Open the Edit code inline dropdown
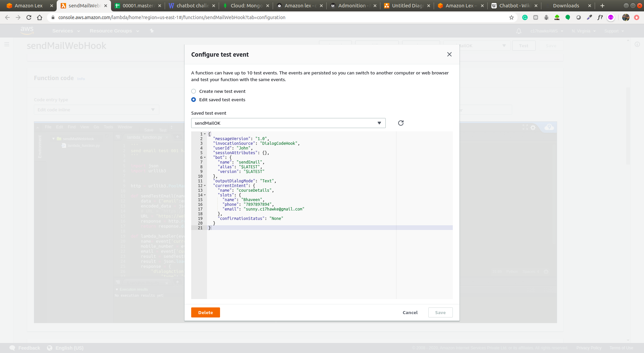The width and height of the screenshot is (644, 353). [97, 110]
